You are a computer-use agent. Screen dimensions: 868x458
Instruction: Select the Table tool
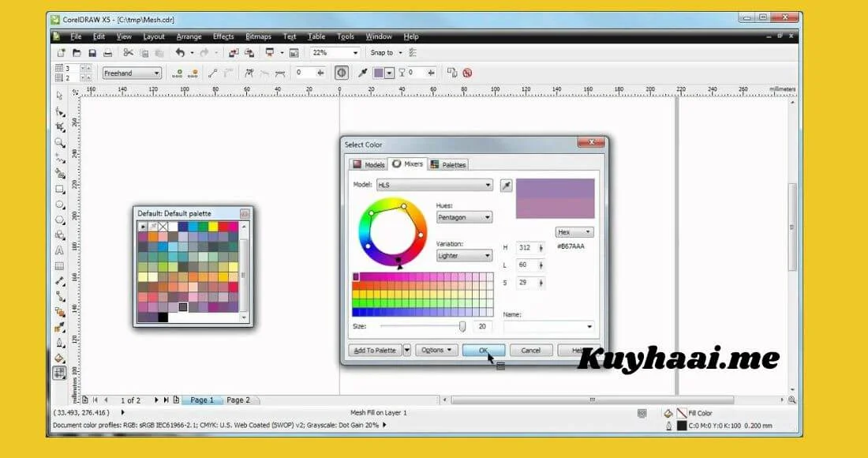point(60,266)
